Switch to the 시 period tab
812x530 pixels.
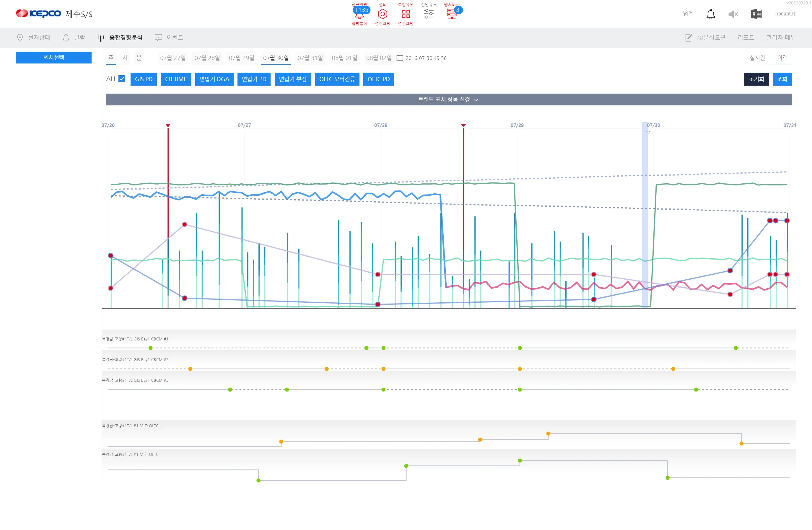point(125,58)
